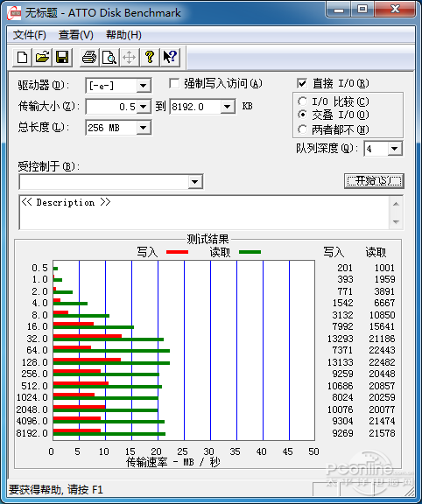422x504 pixels.
Task: Click the write value 9304
Action: (x=342, y=421)
